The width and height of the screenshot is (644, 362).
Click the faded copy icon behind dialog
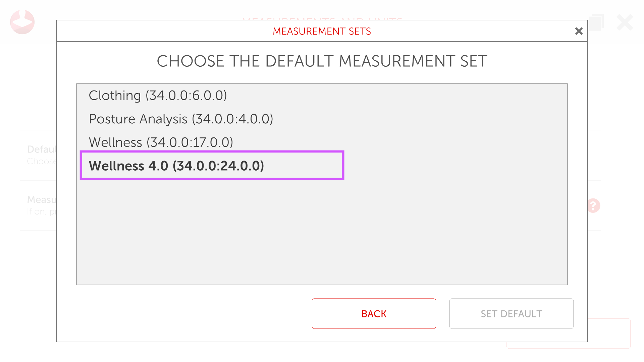click(596, 22)
